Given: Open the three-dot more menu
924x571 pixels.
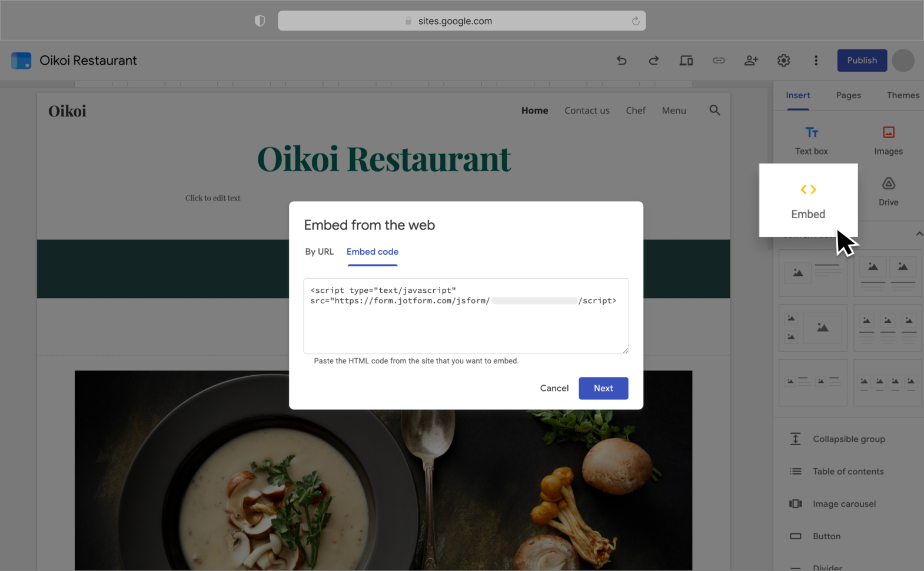Looking at the screenshot, I should 816,61.
